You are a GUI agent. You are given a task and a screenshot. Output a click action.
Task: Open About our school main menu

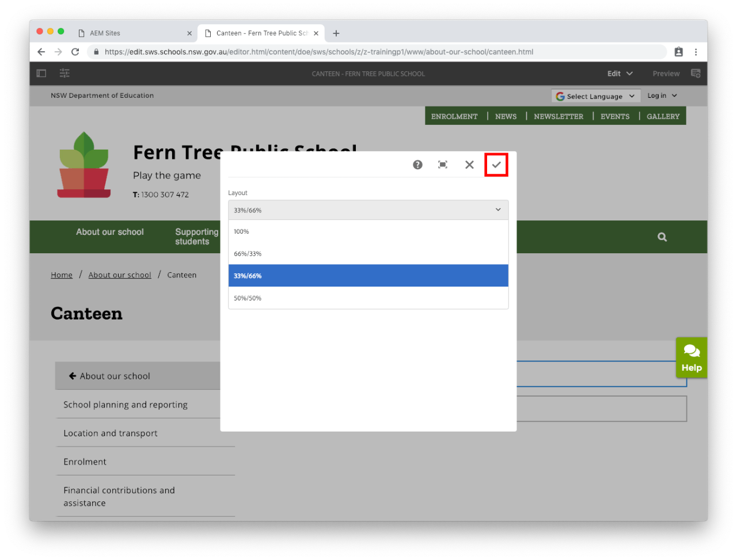pos(110,232)
